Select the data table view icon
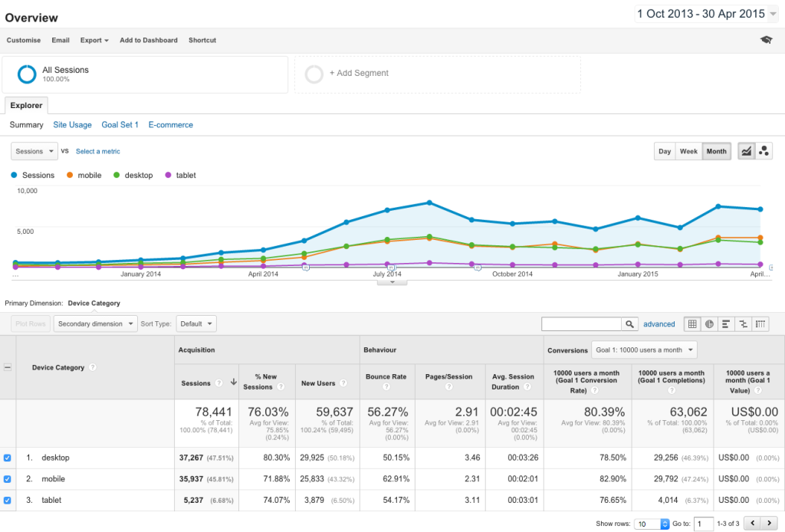This screenshot has width=785, height=532. point(692,324)
